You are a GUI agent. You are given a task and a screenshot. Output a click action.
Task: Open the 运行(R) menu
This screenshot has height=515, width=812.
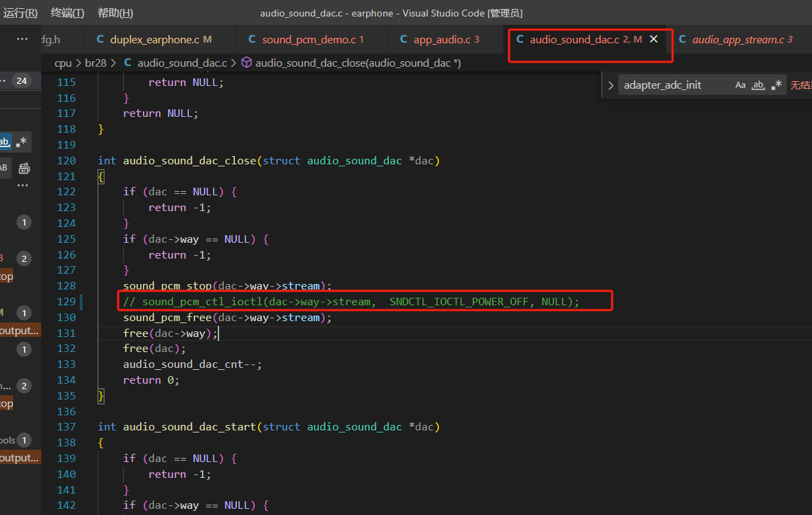(20, 13)
